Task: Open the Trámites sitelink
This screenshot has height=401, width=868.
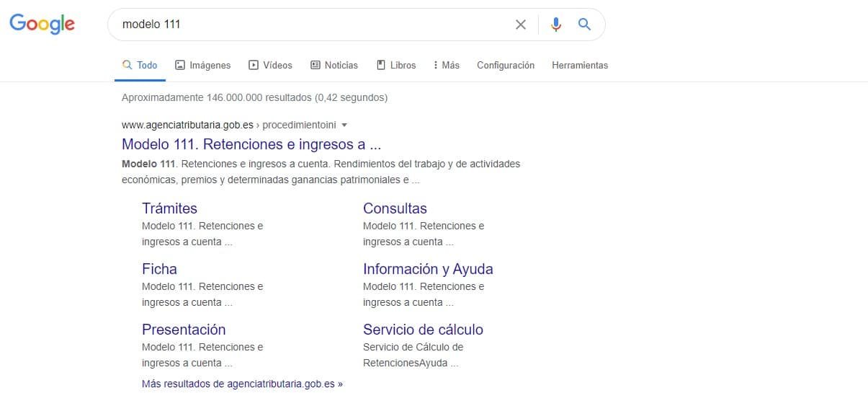Action: tap(169, 208)
